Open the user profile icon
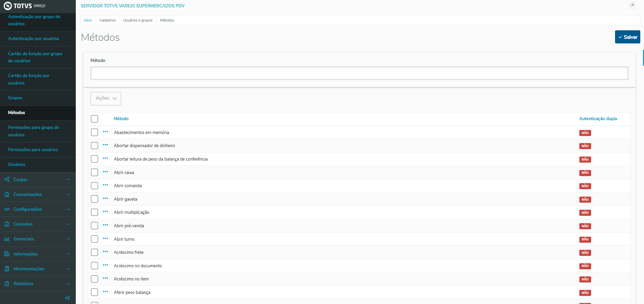The height and width of the screenshot is (304, 644). coord(633,5)
